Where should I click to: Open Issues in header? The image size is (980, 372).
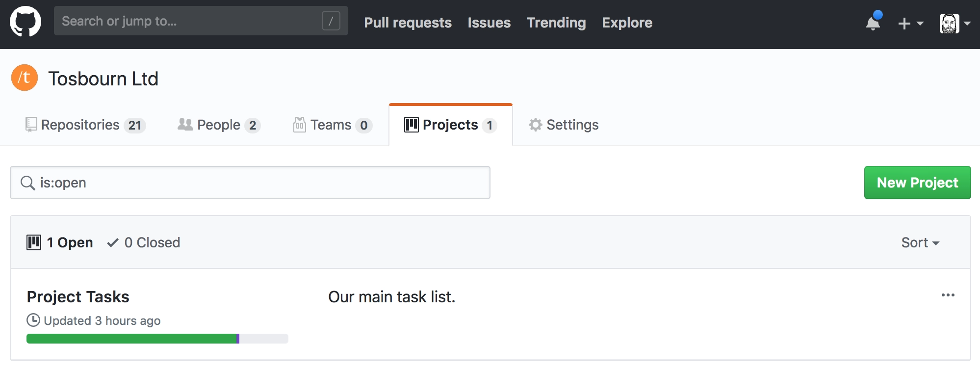pyautogui.click(x=489, y=23)
